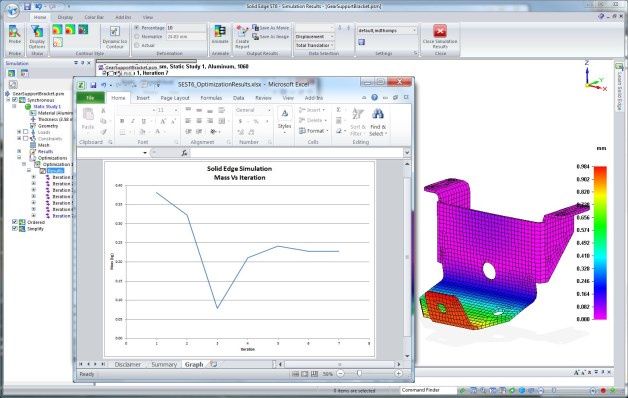Open Excel Page Layout tab
Viewport: 628px width, 398px height.
(x=175, y=98)
